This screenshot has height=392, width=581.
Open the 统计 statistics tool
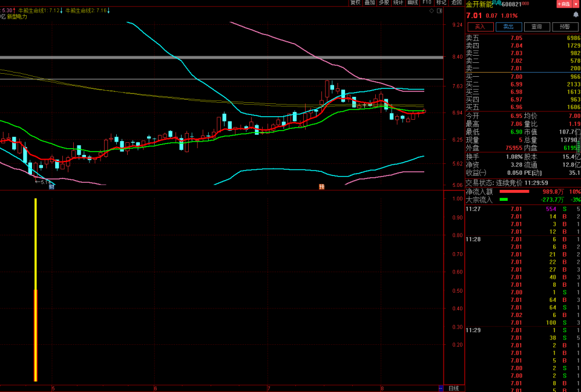point(398,2)
